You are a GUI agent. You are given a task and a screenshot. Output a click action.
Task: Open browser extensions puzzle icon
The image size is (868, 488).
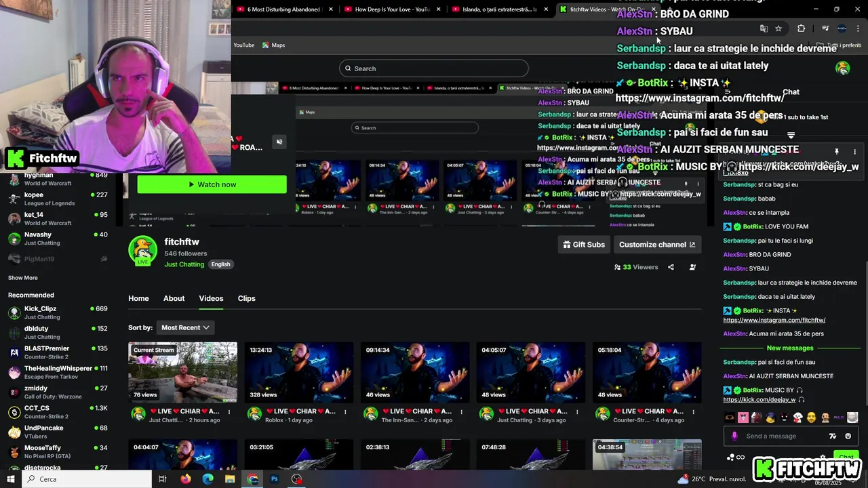(x=801, y=28)
